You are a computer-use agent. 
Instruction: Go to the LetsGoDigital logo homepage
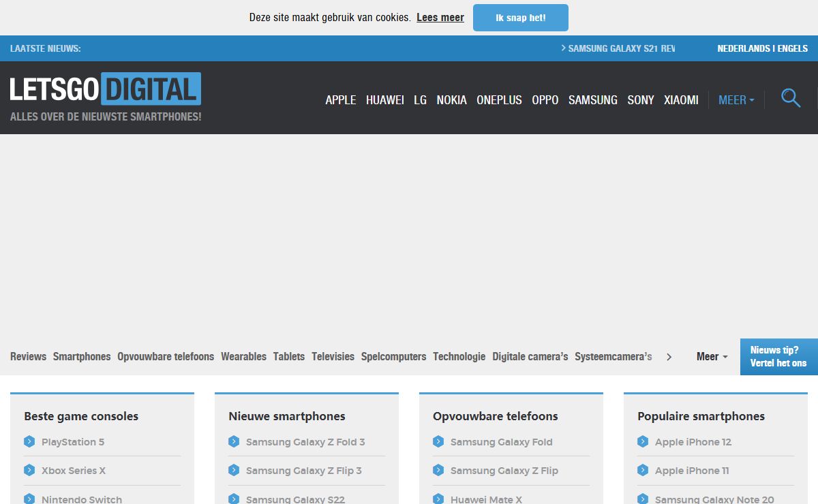click(106, 89)
